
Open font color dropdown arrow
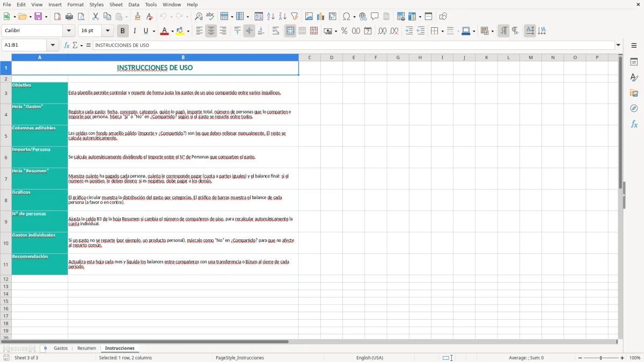coord(172,31)
